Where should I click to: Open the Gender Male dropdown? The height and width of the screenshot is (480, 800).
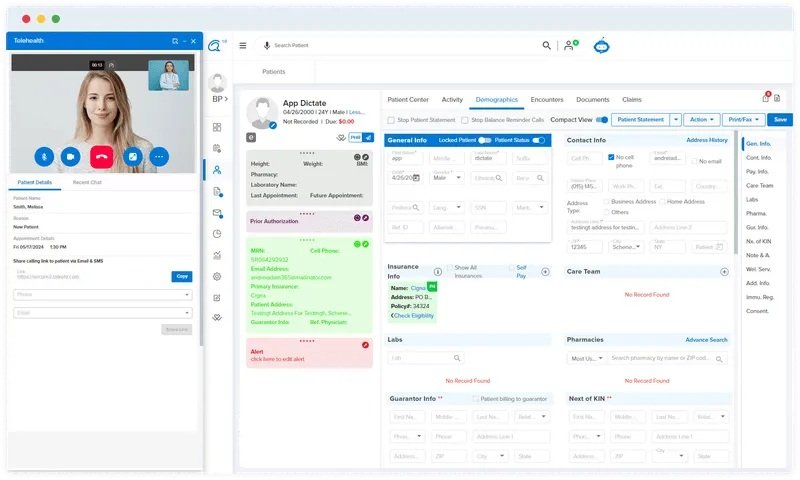[x=447, y=178]
